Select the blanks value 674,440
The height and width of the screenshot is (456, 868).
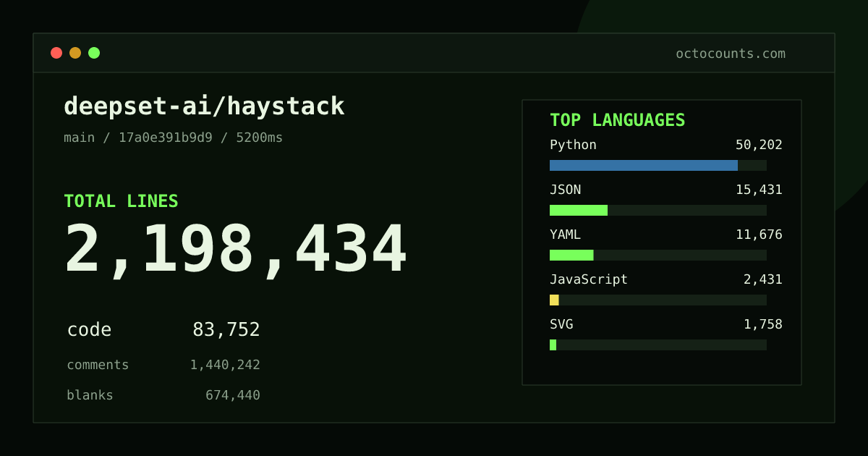pos(233,395)
